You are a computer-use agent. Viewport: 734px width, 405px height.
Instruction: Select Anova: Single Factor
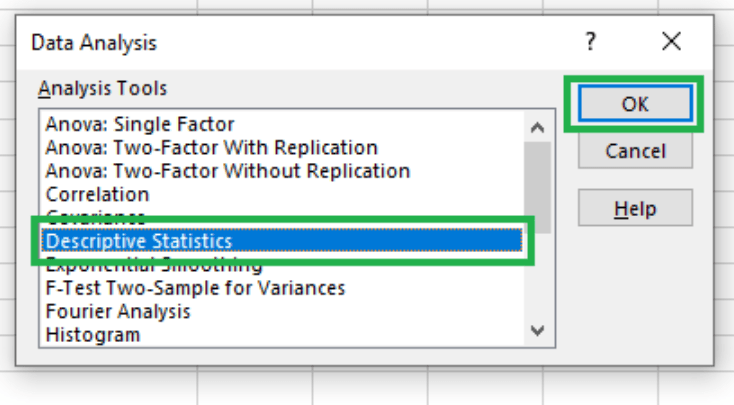coord(140,125)
